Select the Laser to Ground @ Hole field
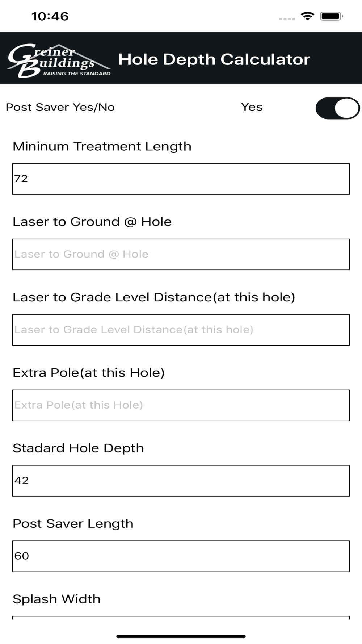 tap(181, 254)
